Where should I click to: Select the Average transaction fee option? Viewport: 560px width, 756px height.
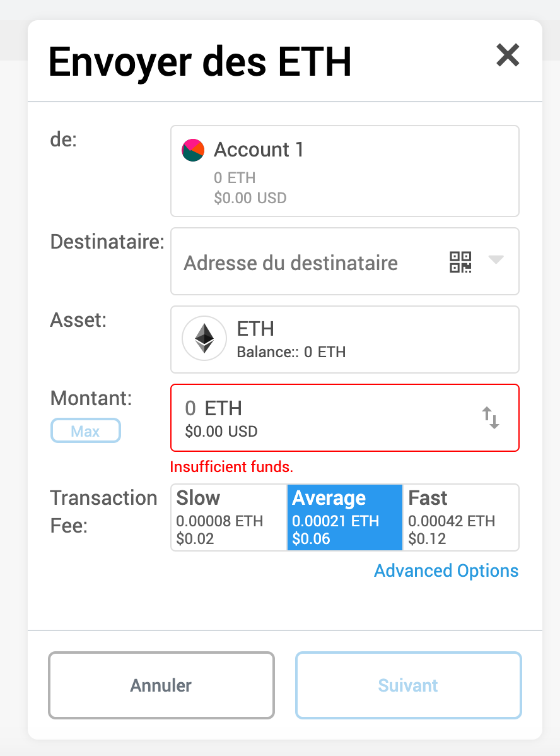(344, 517)
